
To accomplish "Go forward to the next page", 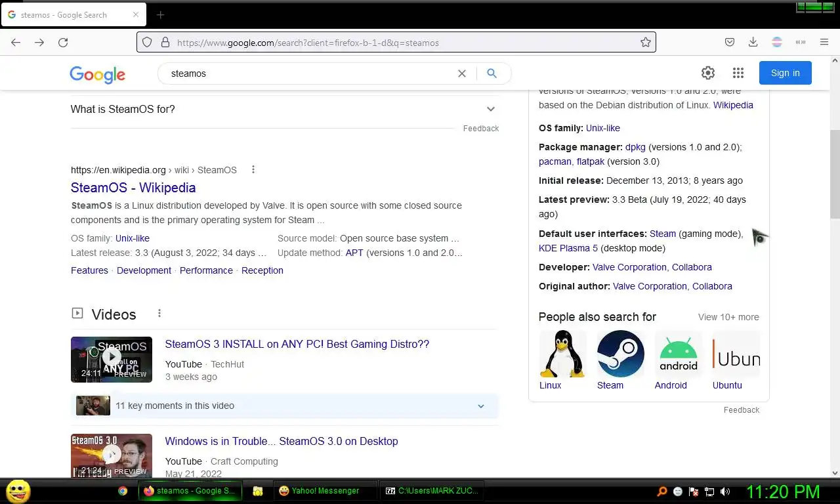I will pos(39,43).
